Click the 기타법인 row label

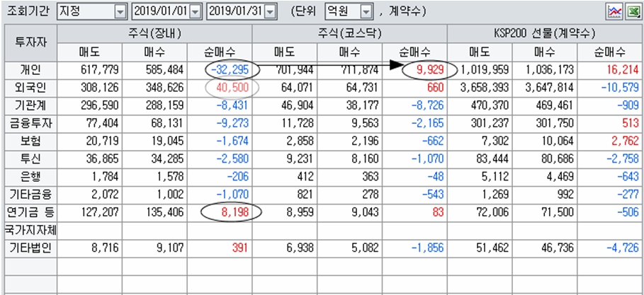pos(30,247)
